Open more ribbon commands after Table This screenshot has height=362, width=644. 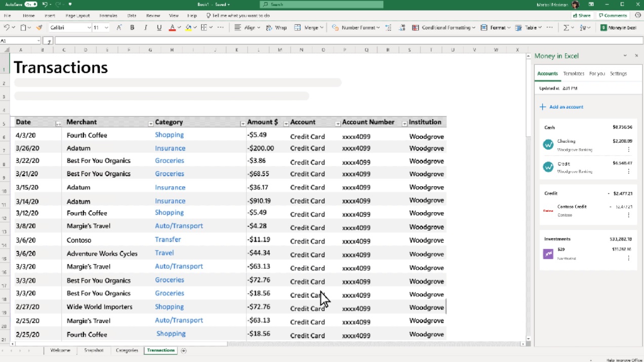(550, 27)
